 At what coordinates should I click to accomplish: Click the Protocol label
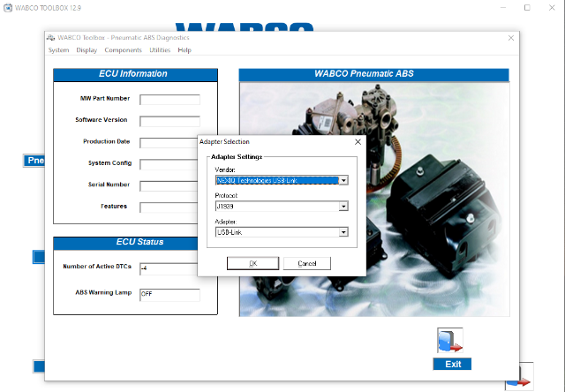[226, 196]
